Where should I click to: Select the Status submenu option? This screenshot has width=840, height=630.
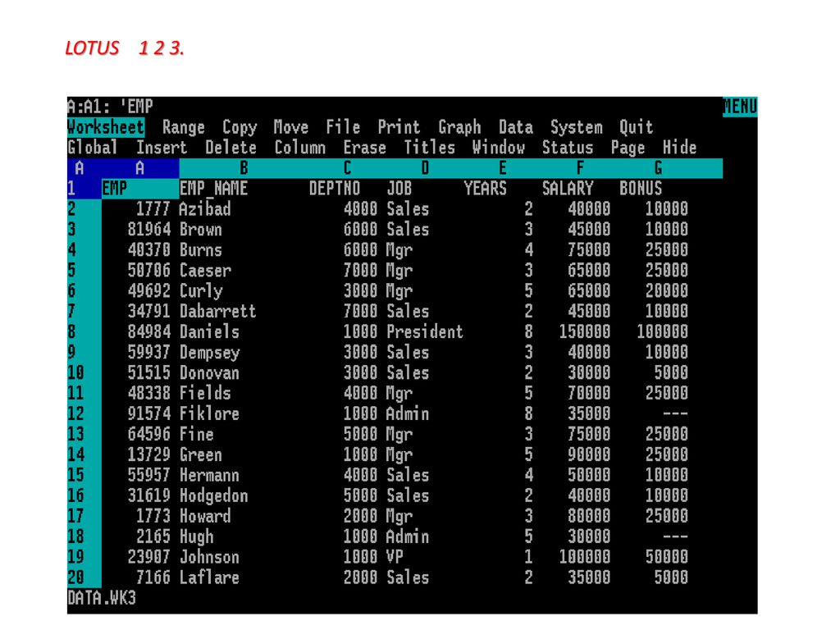pos(568,148)
